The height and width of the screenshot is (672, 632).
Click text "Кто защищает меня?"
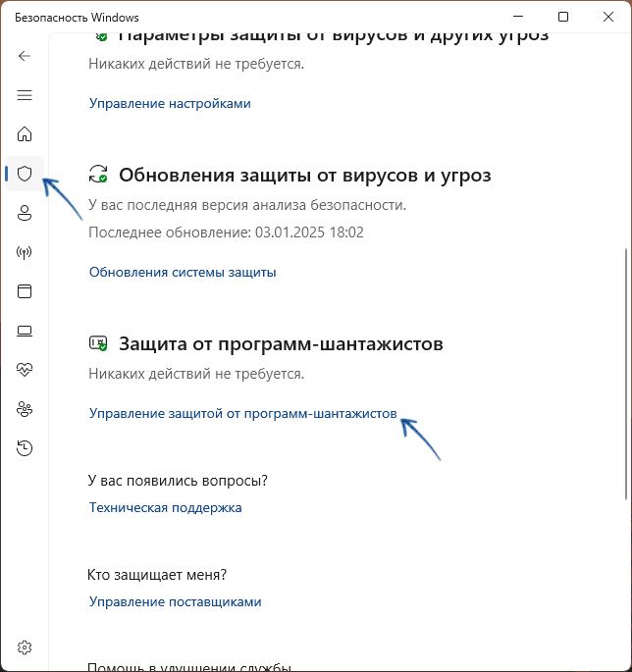[x=157, y=575]
